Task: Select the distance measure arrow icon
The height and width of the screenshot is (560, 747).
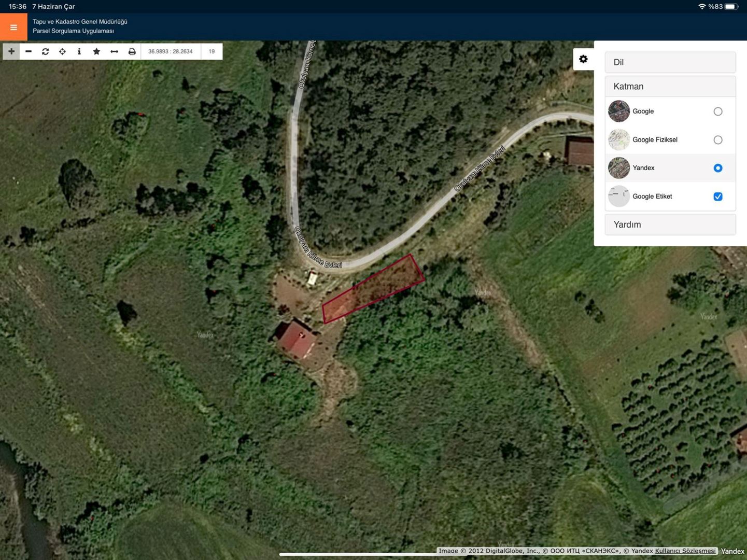Action: click(x=114, y=51)
